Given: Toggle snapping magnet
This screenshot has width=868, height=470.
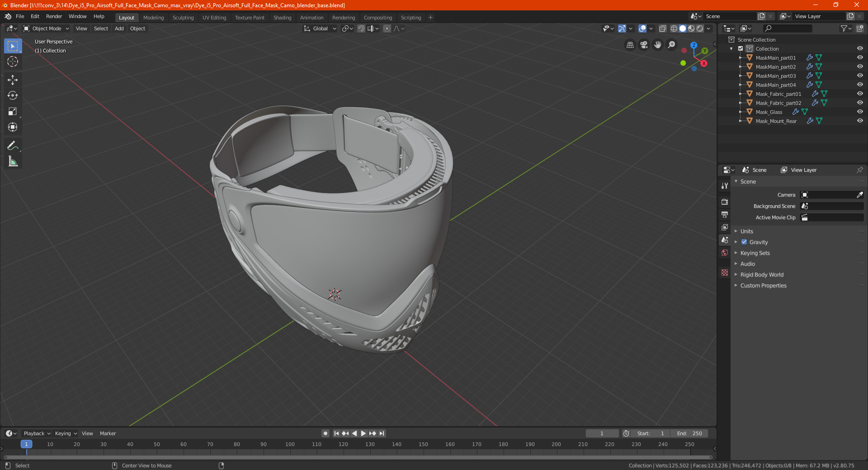Looking at the screenshot, I should 361,28.
